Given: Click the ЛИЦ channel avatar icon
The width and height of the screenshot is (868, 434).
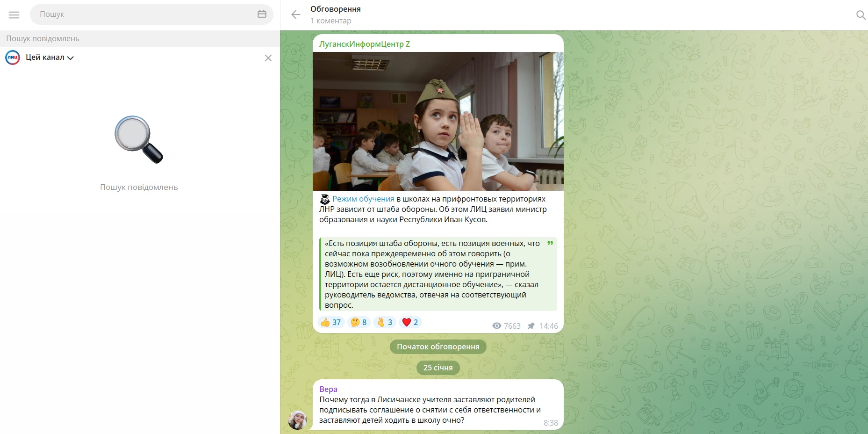Looking at the screenshot, I should 13,58.
